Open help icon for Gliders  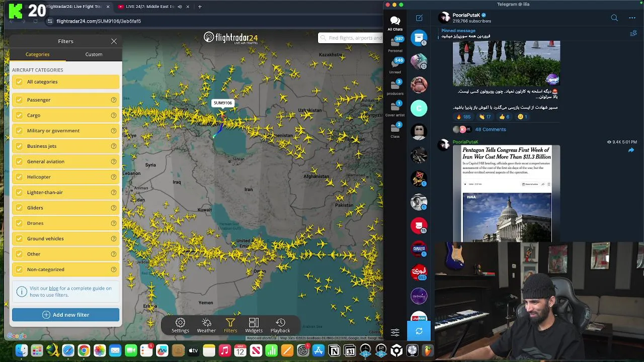tap(114, 208)
